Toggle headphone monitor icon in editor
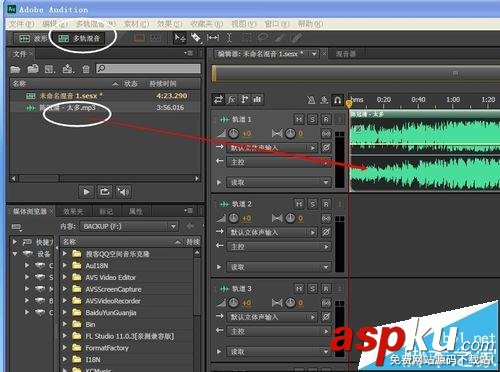 [x=337, y=100]
